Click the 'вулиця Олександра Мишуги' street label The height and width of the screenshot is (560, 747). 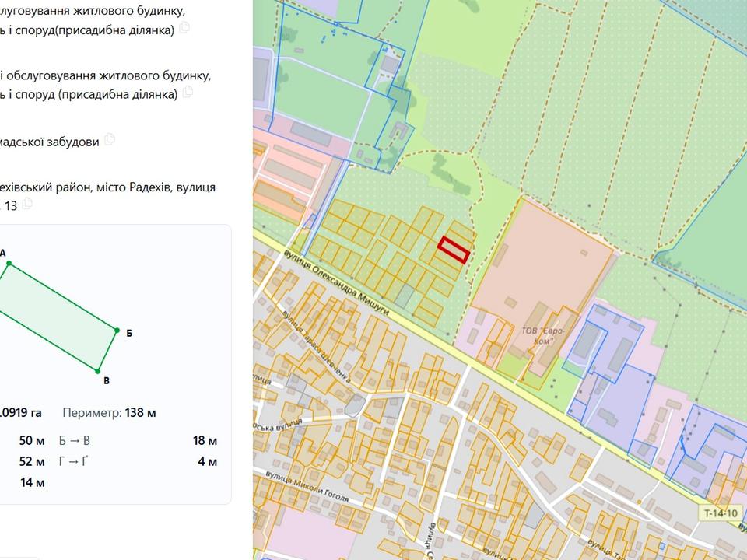[x=336, y=282]
